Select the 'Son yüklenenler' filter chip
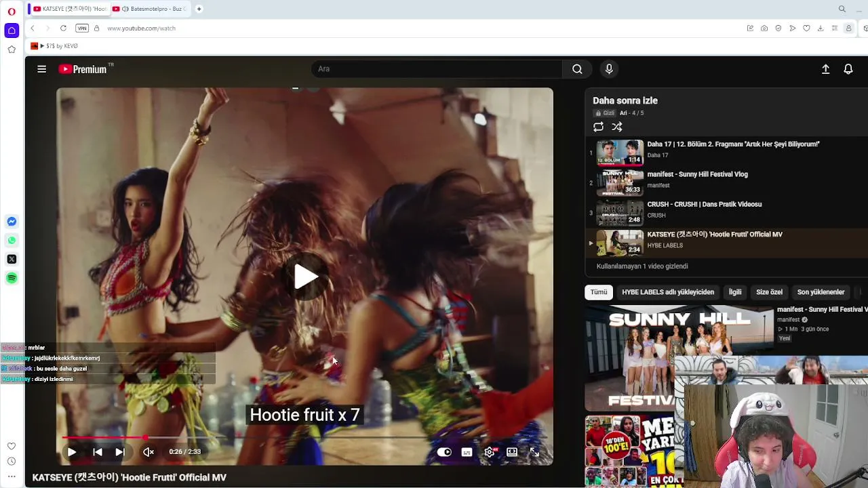The image size is (868, 488). [821, 292]
